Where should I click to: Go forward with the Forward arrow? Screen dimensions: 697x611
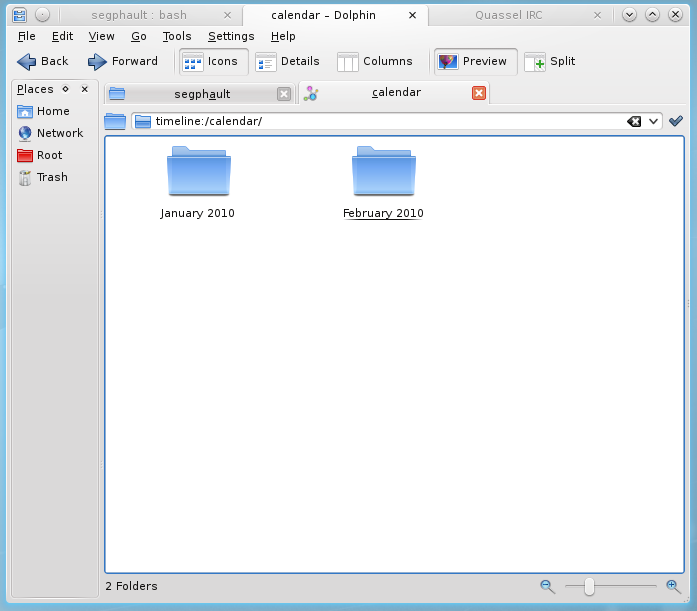click(x=122, y=61)
